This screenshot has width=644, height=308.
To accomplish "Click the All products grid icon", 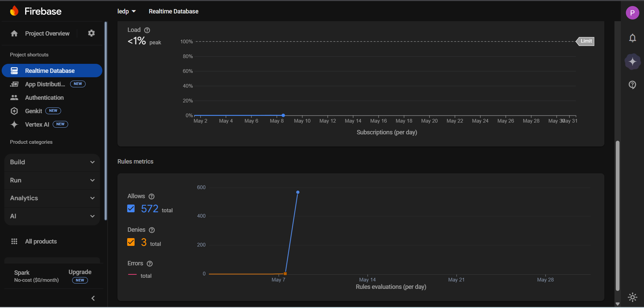I will (x=14, y=241).
